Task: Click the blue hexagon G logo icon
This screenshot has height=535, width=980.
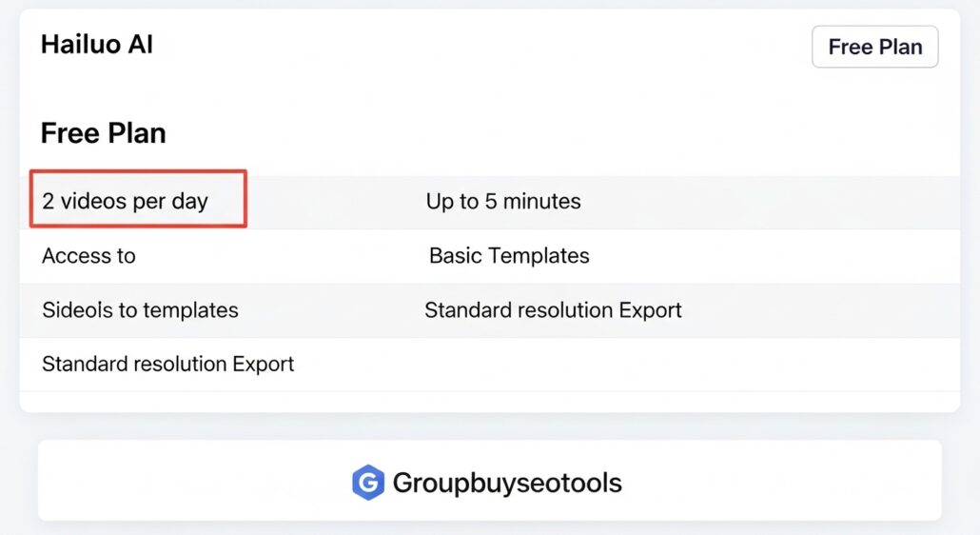Action: click(x=367, y=483)
